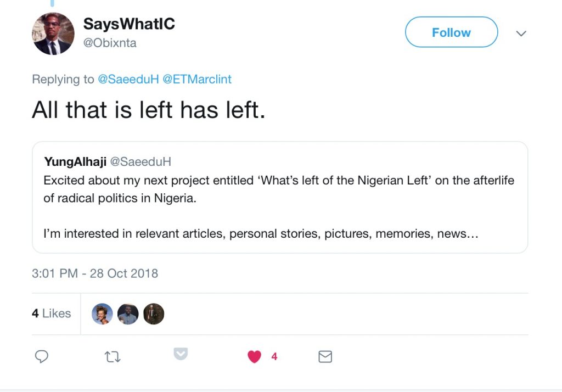Open the first liker's avatar
Viewport: 562px width, 392px height.
click(x=102, y=314)
